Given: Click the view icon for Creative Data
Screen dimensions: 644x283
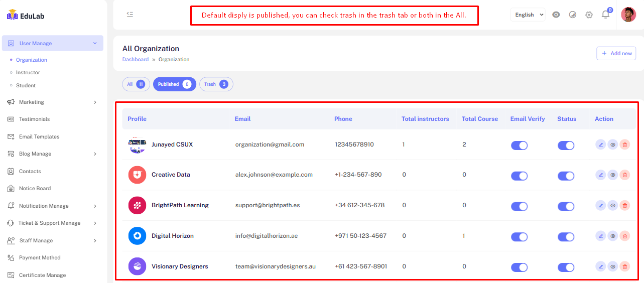Looking at the screenshot, I should [612, 175].
